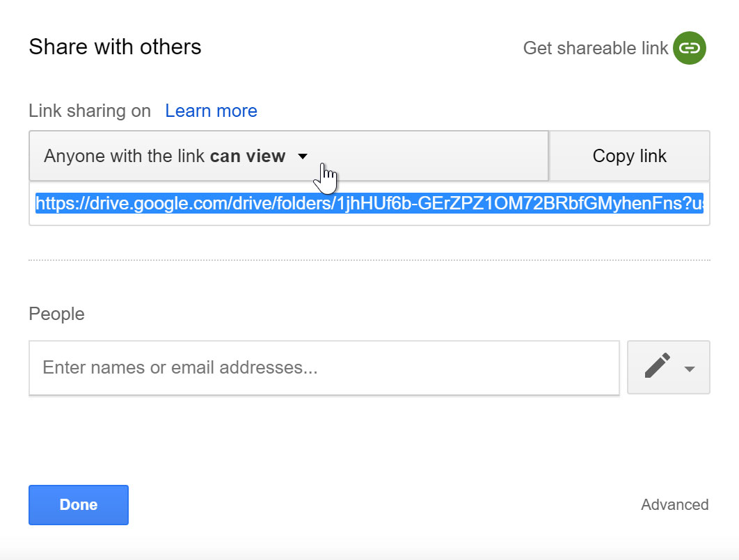Viewport: 739px width, 560px height.
Task: Click the blue Done button
Action: [x=79, y=504]
